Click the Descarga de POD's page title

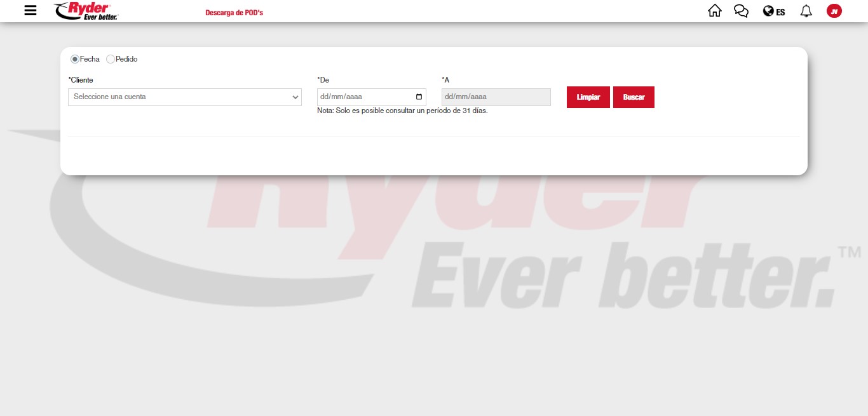234,13
